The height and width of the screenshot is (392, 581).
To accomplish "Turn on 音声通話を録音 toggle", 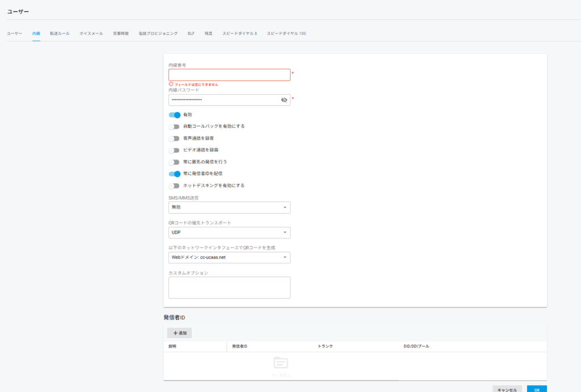I will [x=174, y=138].
